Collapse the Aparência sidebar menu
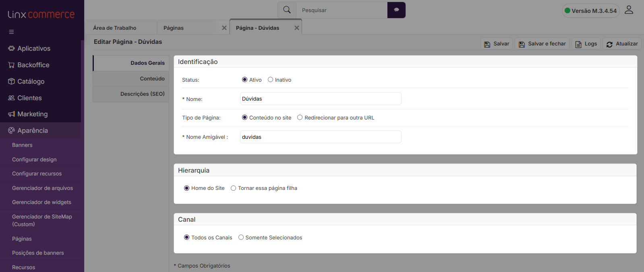This screenshot has width=644, height=272. (40, 130)
